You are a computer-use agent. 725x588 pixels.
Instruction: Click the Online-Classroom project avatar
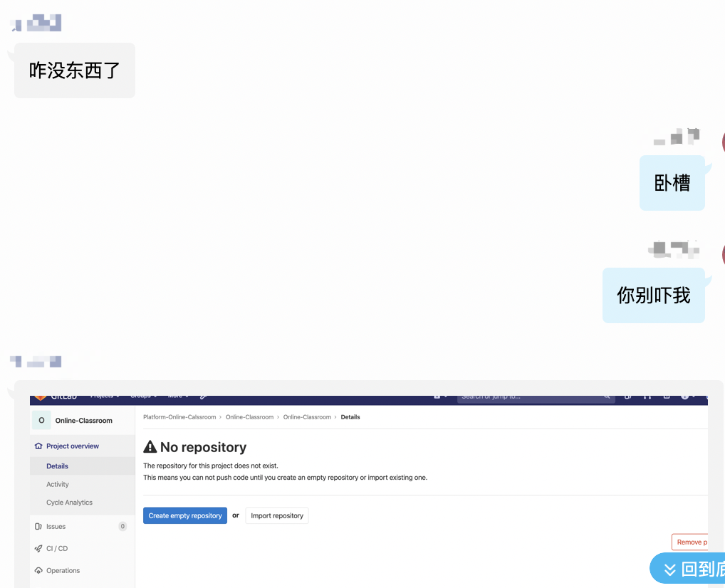[x=41, y=420]
